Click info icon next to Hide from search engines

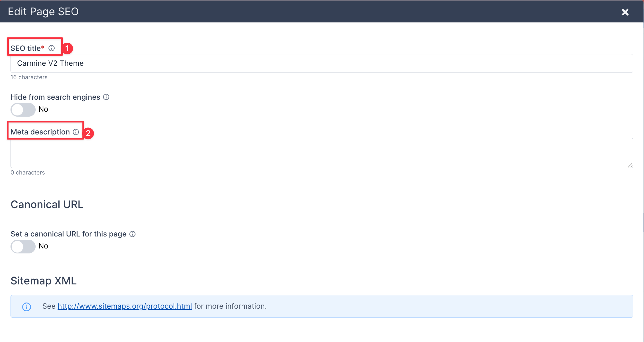point(106,97)
